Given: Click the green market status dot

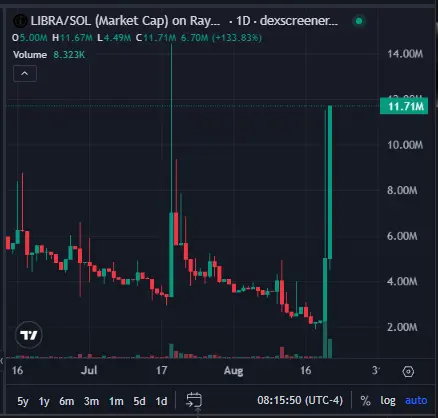Looking at the screenshot, I should (x=359, y=21).
